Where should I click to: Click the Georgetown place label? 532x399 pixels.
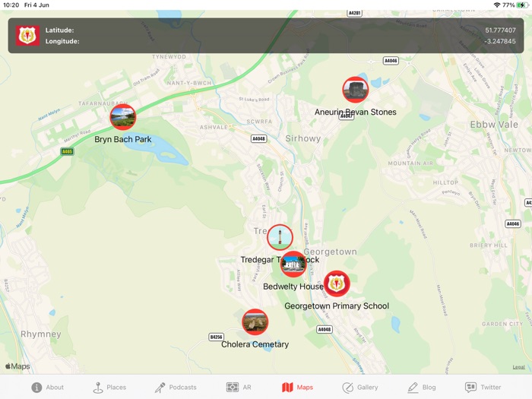331,252
